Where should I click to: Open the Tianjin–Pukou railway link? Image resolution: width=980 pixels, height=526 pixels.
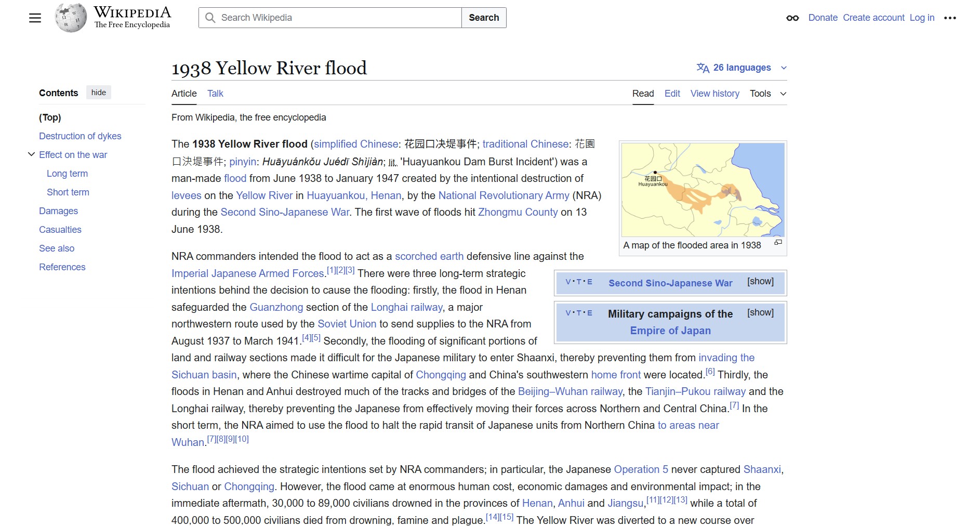click(x=695, y=391)
